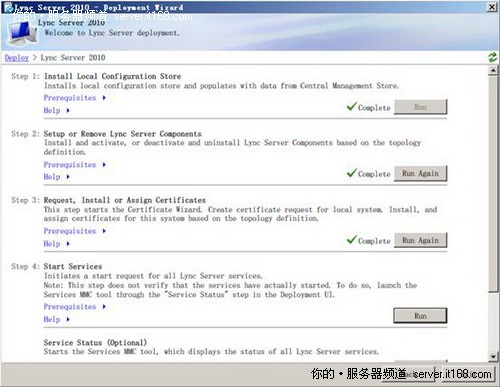Click the Step 2 'Complete' status text
Screen dimensions: 500x387
coord(374,174)
